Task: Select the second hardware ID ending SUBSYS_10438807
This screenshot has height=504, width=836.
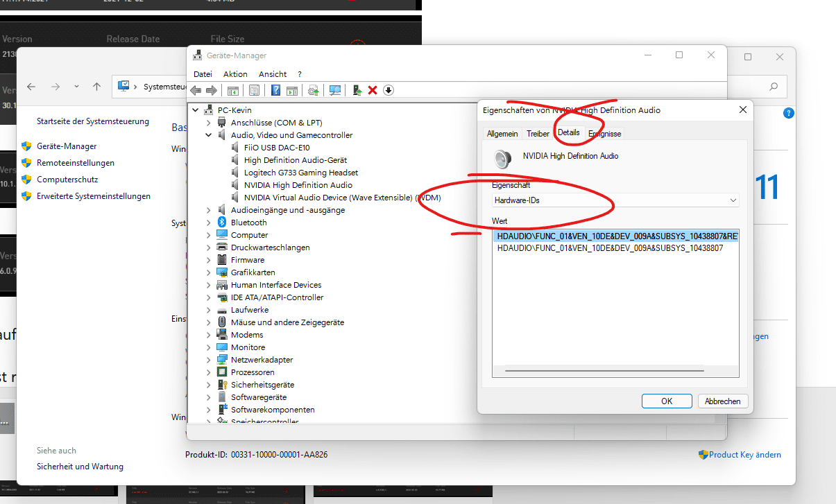Action: click(x=611, y=247)
